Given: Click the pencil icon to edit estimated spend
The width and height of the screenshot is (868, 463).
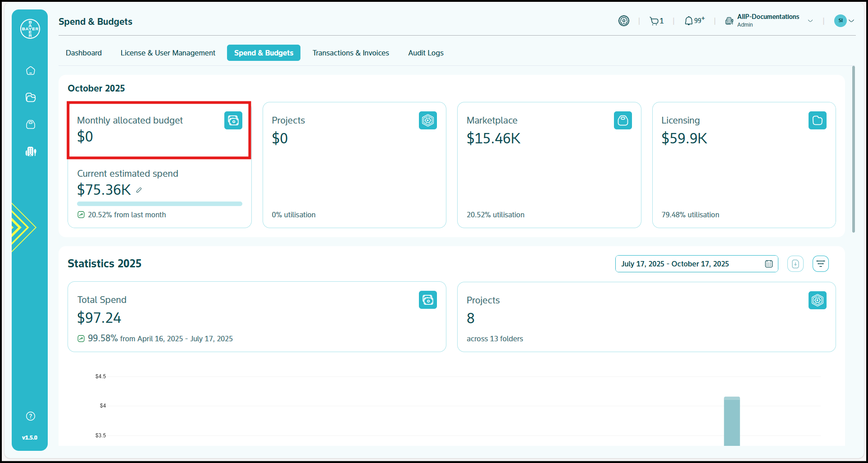Looking at the screenshot, I should [139, 190].
